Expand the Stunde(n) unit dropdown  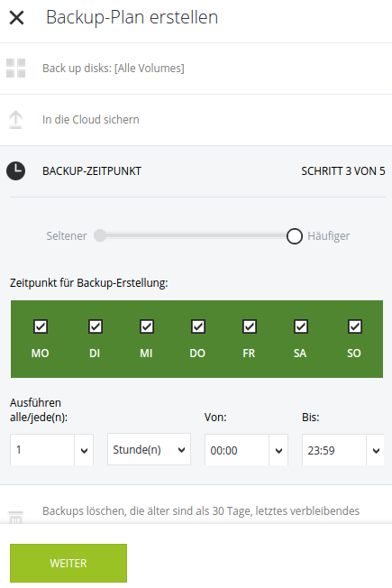pos(150,449)
